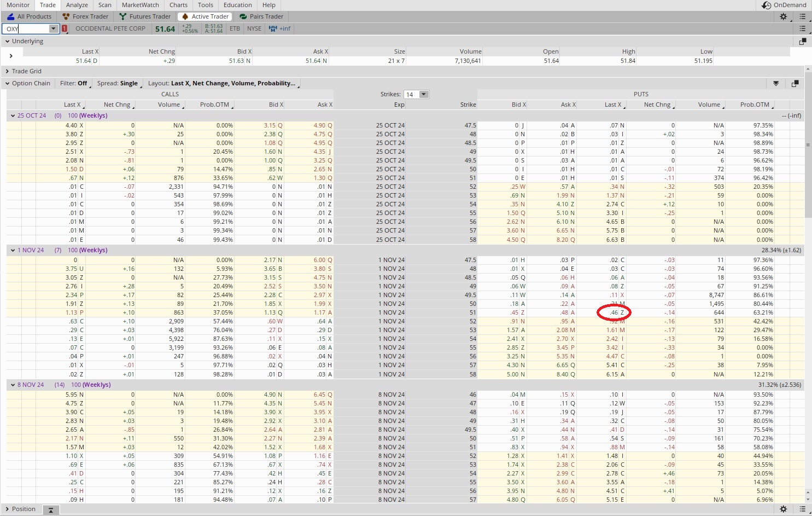The width and height of the screenshot is (812, 516).
Task: Open the bottom-right list menu icon
Action: click(803, 509)
